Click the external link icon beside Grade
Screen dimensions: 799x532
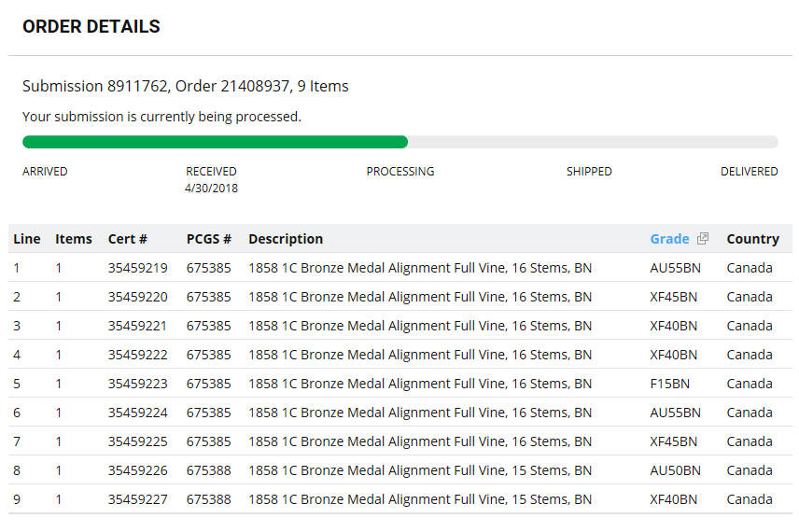click(x=703, y=239)
